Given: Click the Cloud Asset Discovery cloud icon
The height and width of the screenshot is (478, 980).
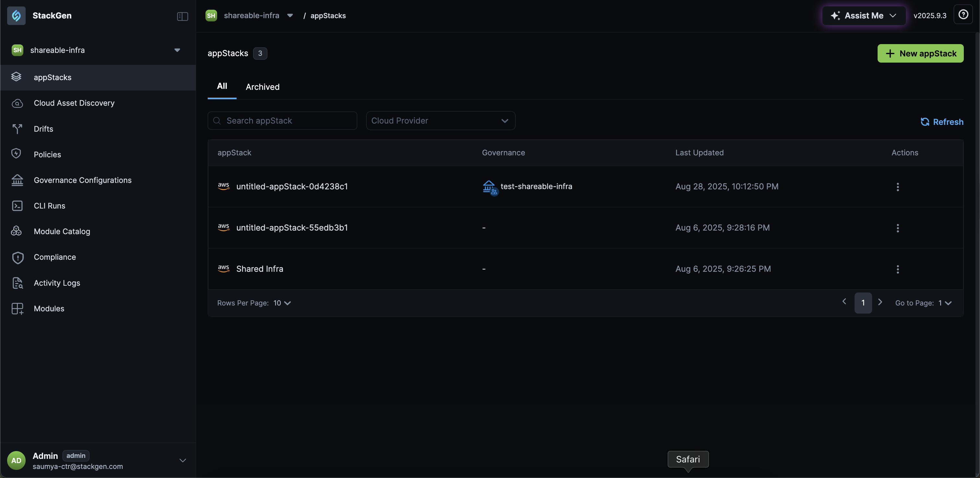Looking at the screenshot, I should pos(17,103).
